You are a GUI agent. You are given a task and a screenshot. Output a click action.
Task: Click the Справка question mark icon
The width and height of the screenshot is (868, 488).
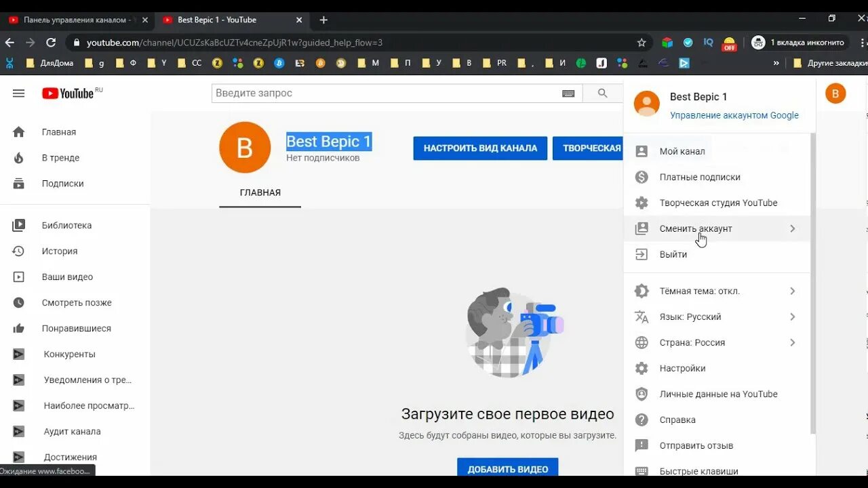642,420
